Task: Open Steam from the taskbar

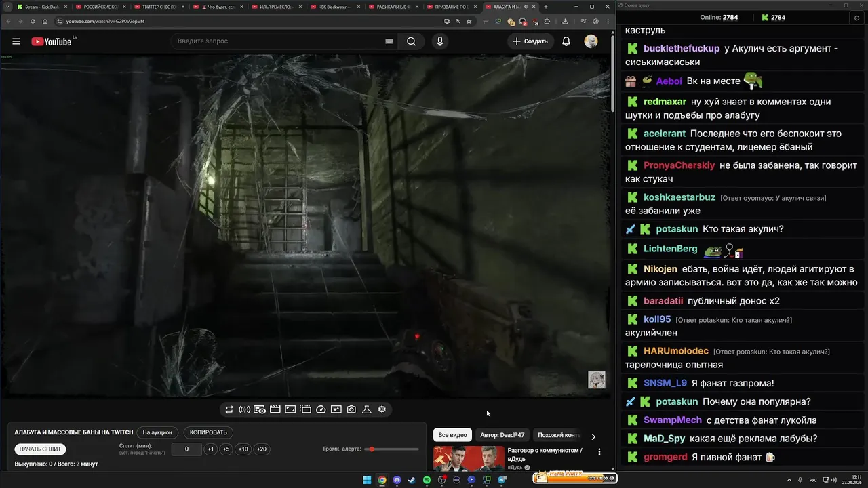Action: tap(412, 480)
